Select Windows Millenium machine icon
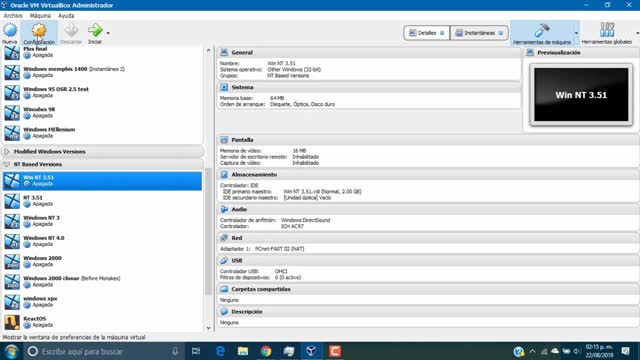 [12, 133]
